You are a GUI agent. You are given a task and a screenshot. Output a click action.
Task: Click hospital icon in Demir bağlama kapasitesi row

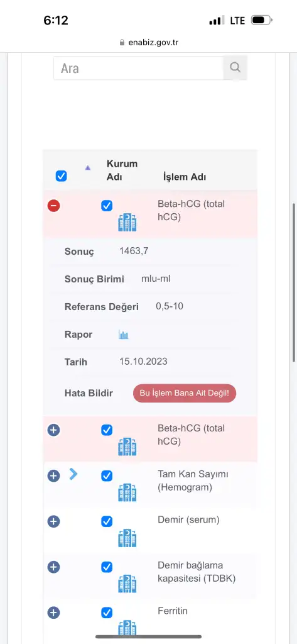click(127, 584)
